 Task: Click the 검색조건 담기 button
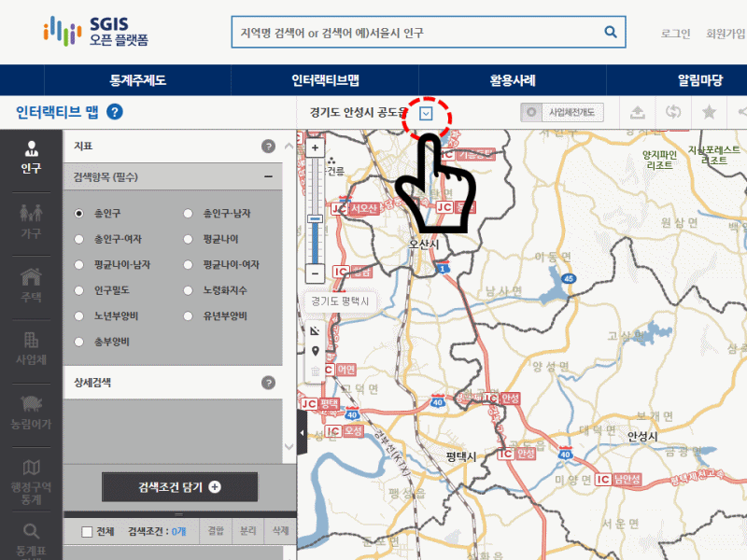click(x=179, y=487)
